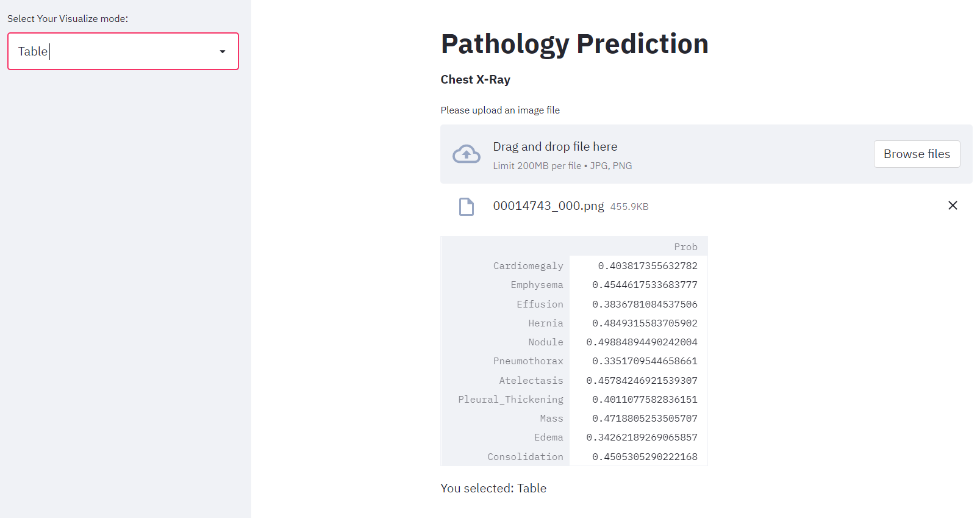This screenshot has height=518, width=980.
Task: Open the Visualize mode dropdown arrow
Action: point(223,52)
